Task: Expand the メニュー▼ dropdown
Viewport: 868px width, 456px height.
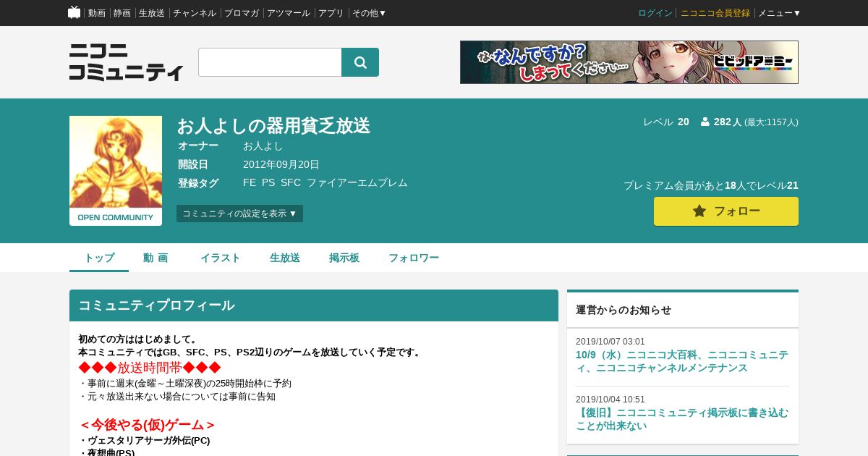Action: [x=780, y=13]
